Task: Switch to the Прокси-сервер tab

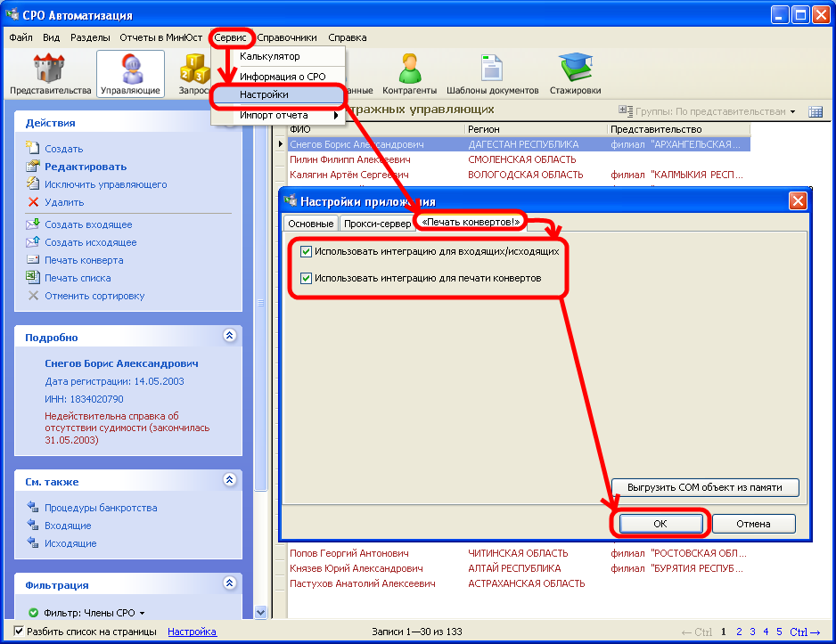Action: 376,224
